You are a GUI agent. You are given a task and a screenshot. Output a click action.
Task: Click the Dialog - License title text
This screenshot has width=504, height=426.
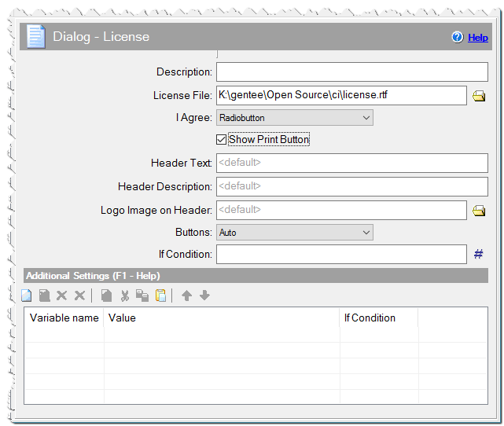click(101, 37)
